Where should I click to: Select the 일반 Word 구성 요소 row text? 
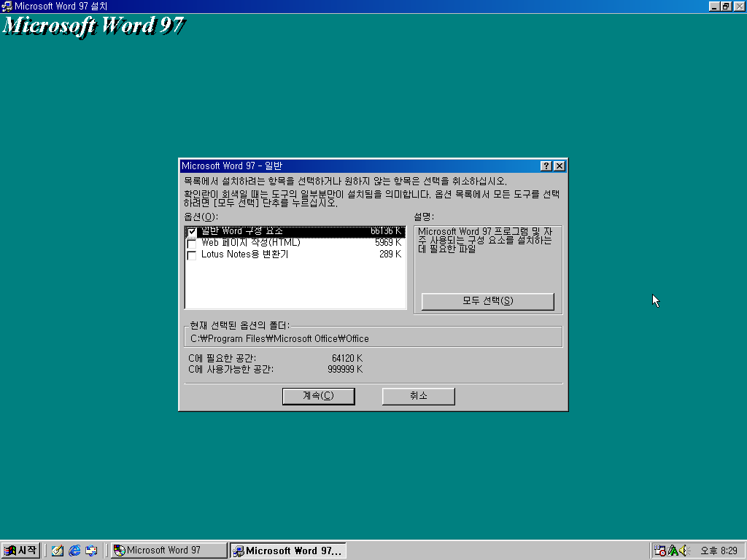[x=242, y=231]
